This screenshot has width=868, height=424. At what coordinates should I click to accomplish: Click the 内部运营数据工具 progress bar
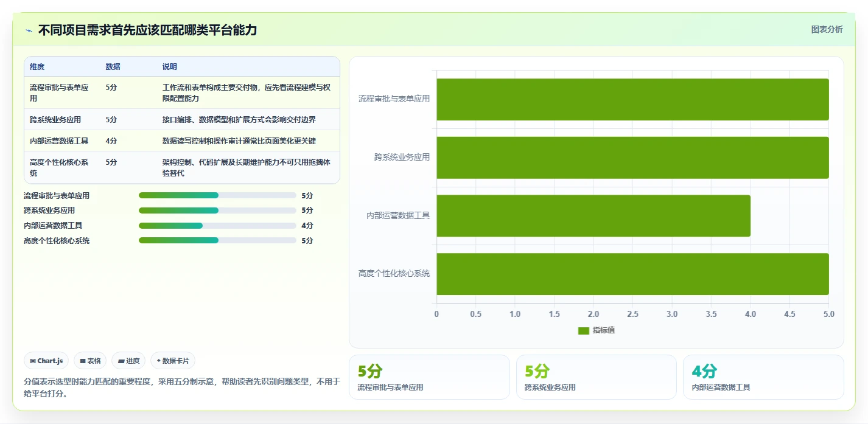(x=217, y=225)
